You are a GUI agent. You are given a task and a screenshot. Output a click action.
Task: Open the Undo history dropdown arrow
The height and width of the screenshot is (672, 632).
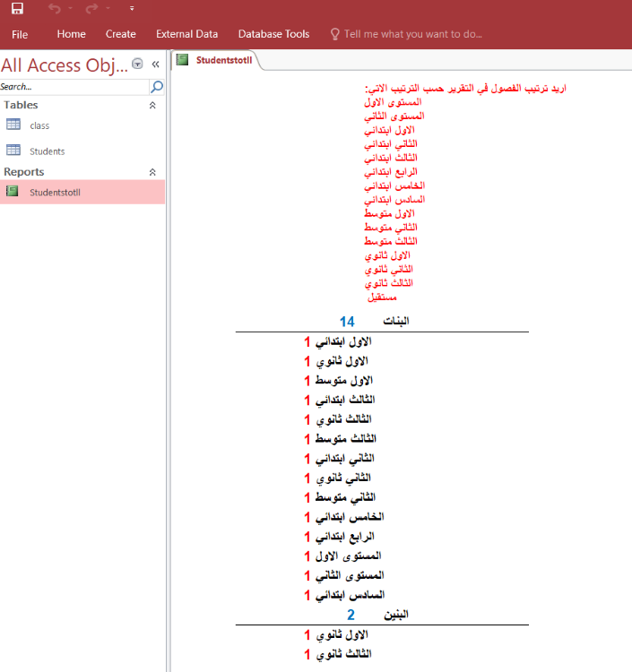70,8
